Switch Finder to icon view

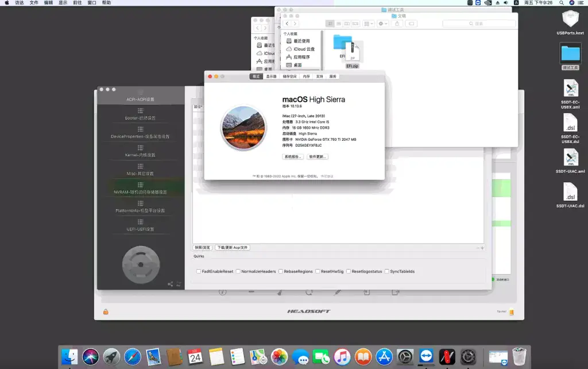coord(330,23)
